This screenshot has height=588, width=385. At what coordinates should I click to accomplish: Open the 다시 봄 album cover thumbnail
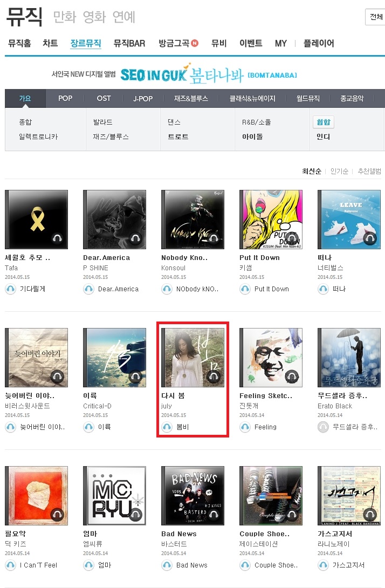pyautogui.click(x=192, y=357)
